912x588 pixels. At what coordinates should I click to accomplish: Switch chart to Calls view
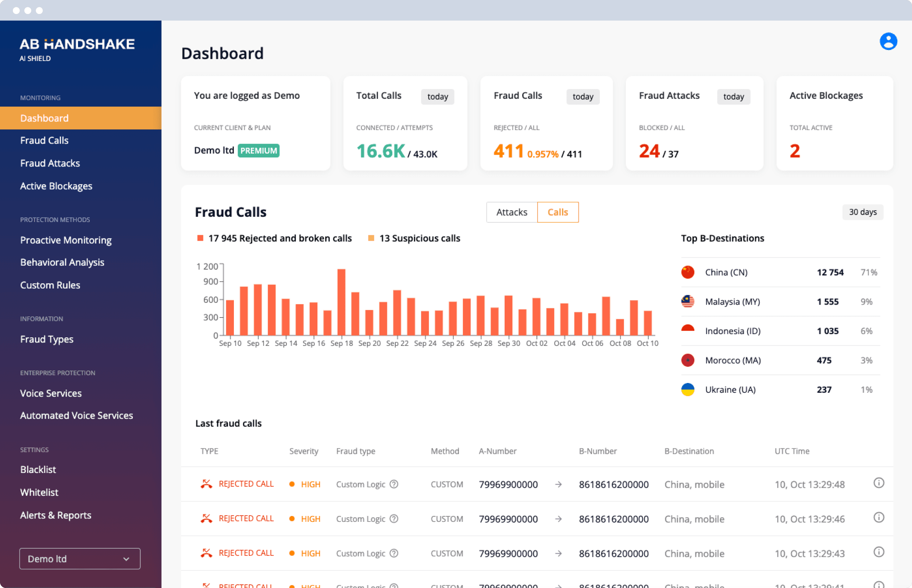coord(558,212)
